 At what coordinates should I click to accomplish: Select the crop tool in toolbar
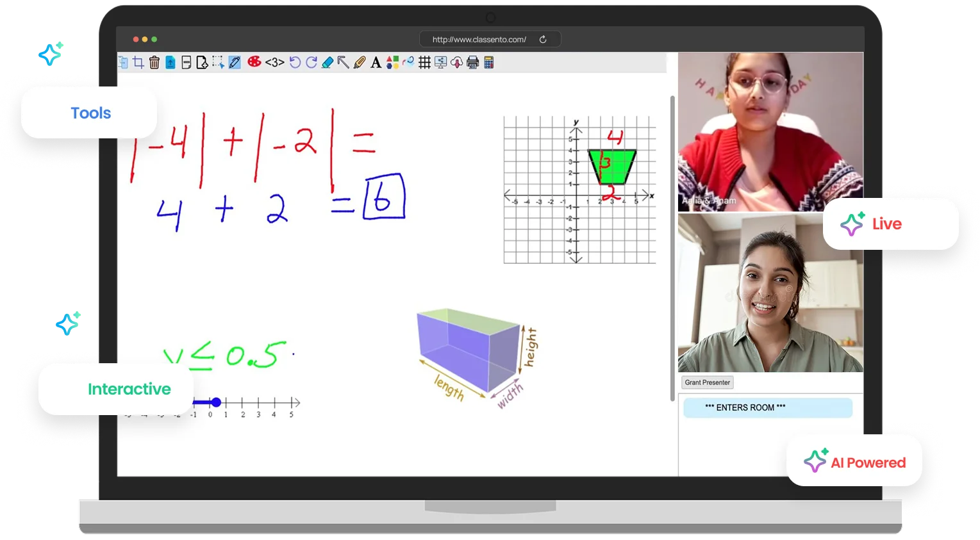(x=138, y=62)
